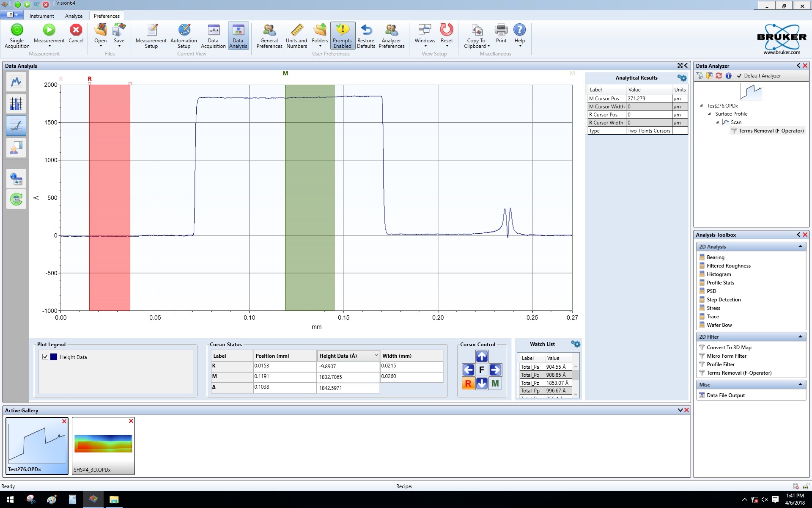Click the Copy To Clipboard icon
The width and height of the screenshot is (812, 508).
(477, 30)
